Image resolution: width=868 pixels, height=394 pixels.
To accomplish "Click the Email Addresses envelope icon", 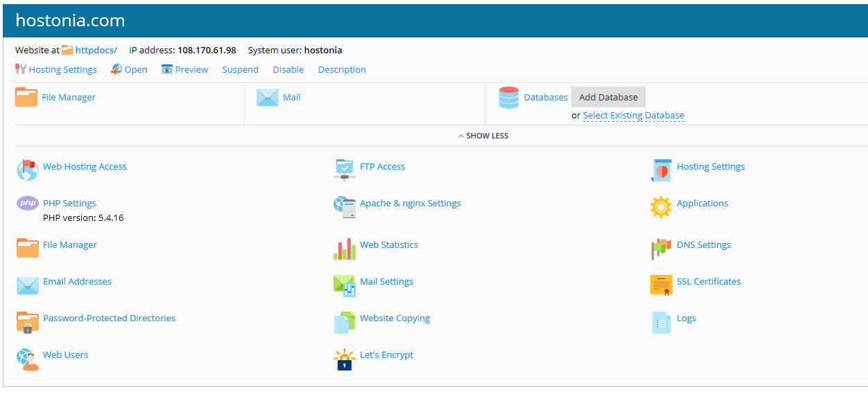I will point(27,285).
